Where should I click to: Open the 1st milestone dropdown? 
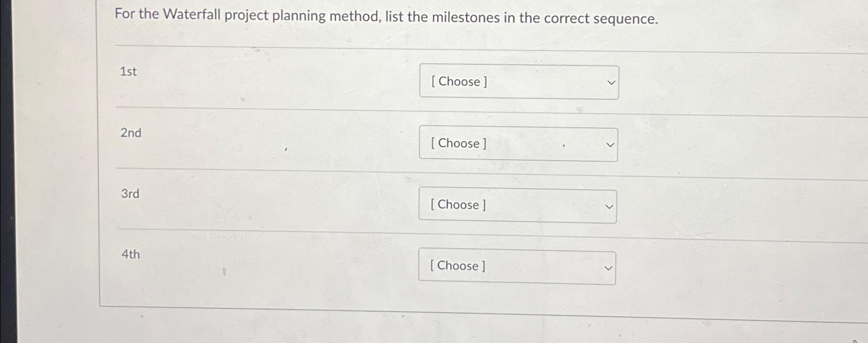click(x=518, y=82)
